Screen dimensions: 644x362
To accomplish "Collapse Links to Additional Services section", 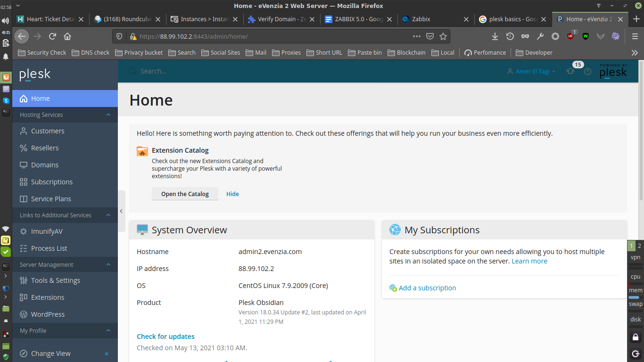I will click(108, 215).
